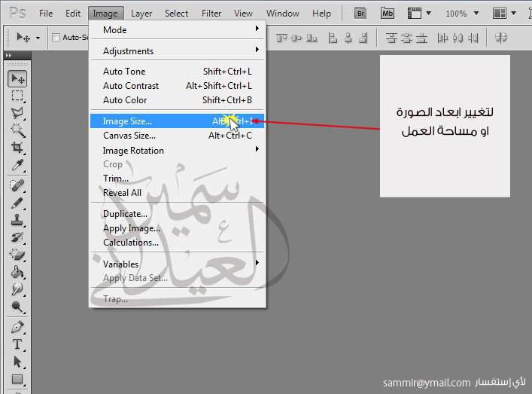The height and width of the screenshot is (394, 532).
Task: Select the Polygonal Lasso tool
Action: 17,113
